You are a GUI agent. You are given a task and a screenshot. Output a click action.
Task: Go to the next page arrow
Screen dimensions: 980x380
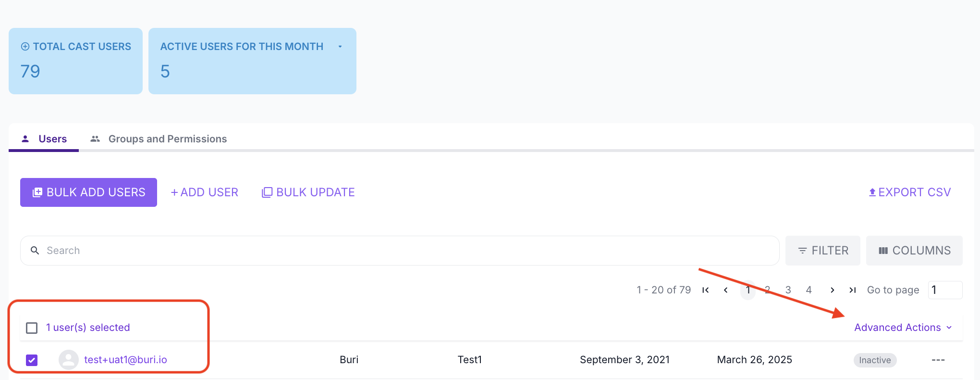coord(832,290)
